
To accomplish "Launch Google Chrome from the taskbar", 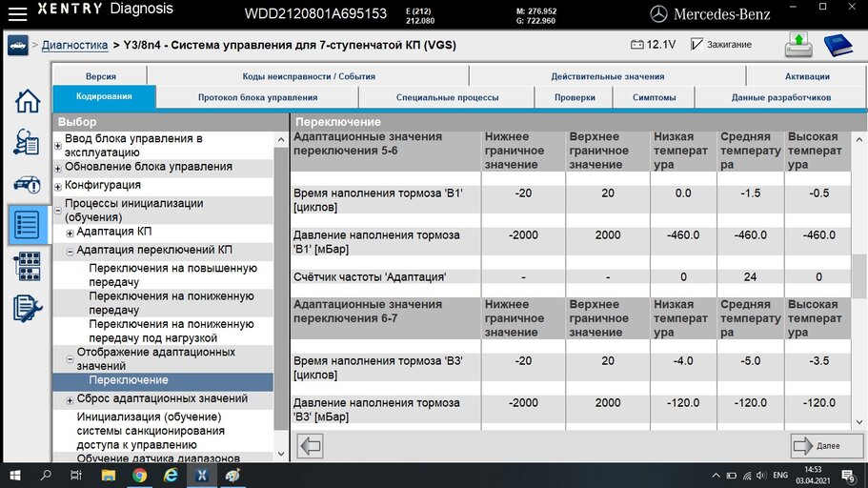I will click(x=139, y=476).
